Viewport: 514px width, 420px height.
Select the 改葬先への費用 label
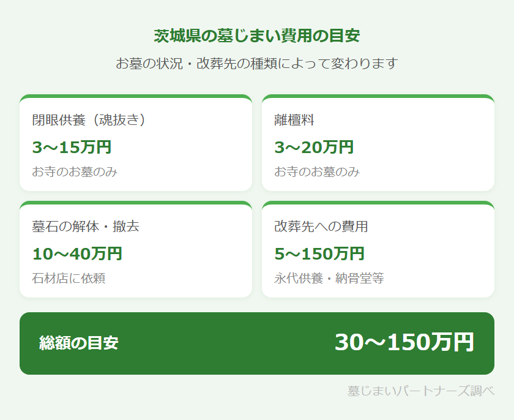point(321,227)
